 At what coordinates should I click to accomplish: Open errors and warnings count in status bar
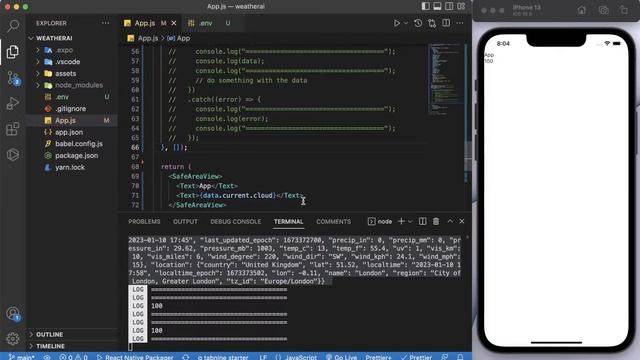[x=73, y=357]
